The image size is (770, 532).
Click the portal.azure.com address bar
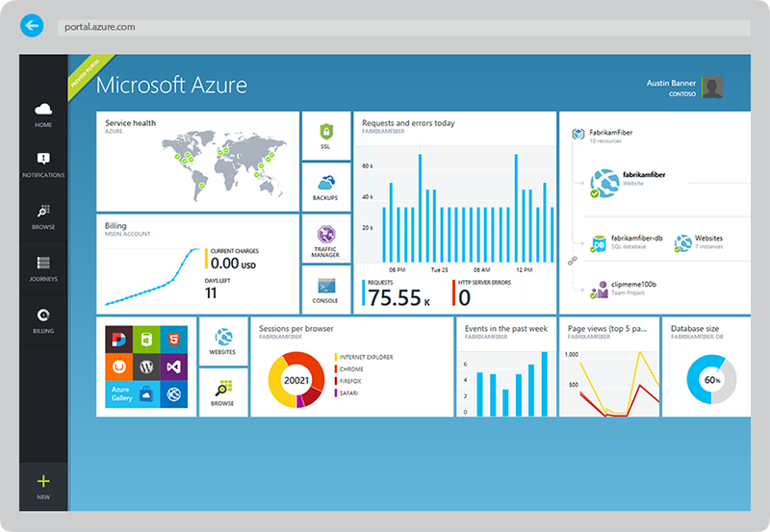coord(403,28)
